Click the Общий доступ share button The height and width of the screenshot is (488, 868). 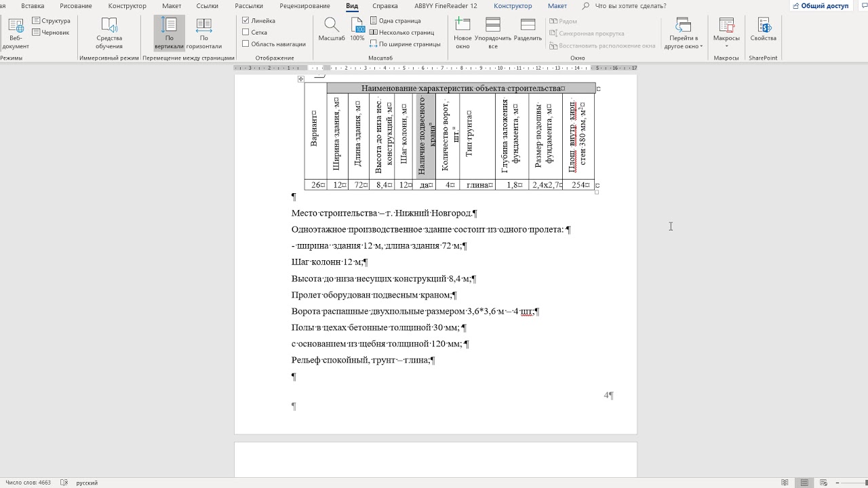[x=821, y=6]
